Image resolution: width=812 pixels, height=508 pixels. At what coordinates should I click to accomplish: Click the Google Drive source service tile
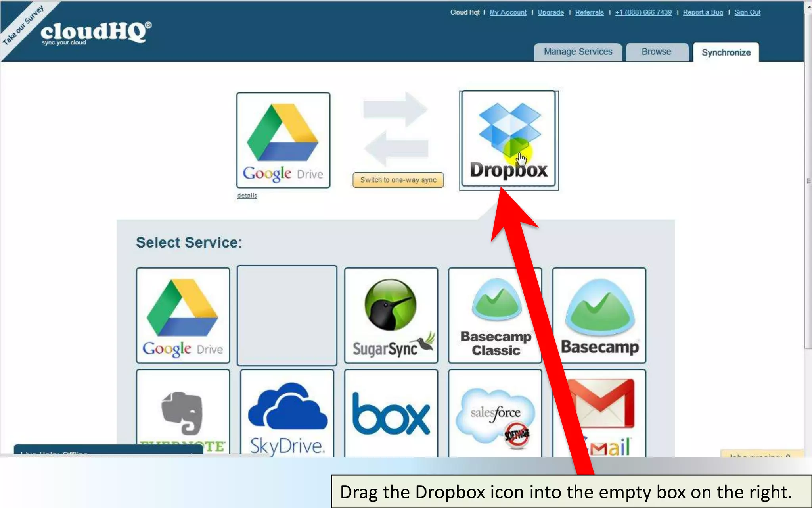(283, 140)
